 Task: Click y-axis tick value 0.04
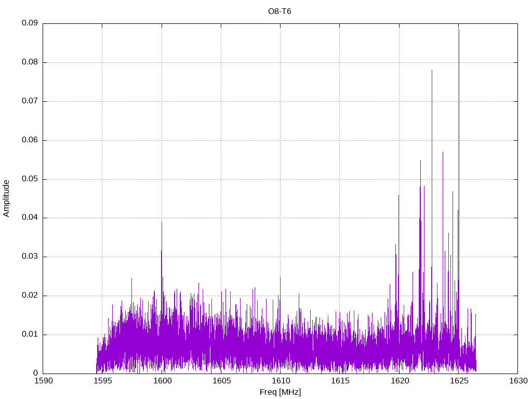[x=30, y=218]
